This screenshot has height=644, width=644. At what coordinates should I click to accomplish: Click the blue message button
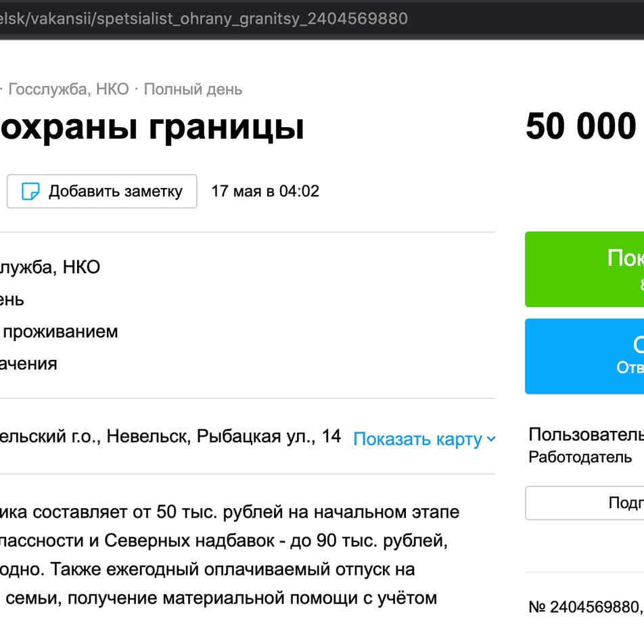coord(584,356)
